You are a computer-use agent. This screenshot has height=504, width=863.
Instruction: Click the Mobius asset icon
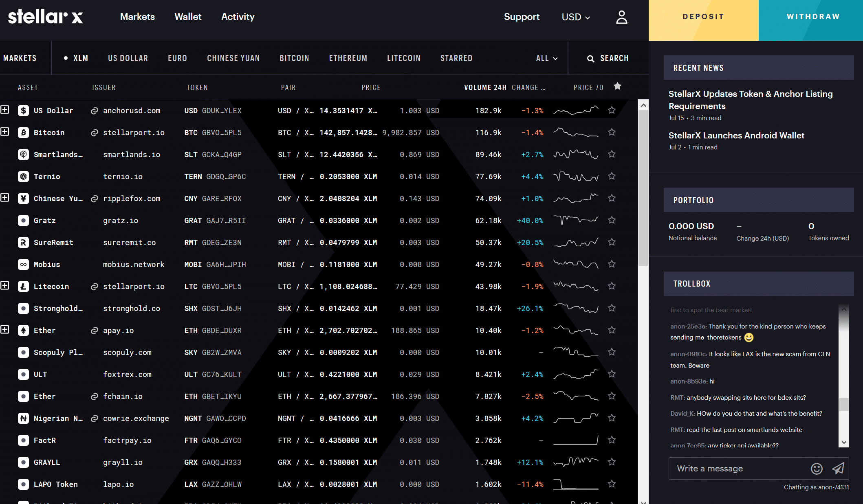coord(24,264)
